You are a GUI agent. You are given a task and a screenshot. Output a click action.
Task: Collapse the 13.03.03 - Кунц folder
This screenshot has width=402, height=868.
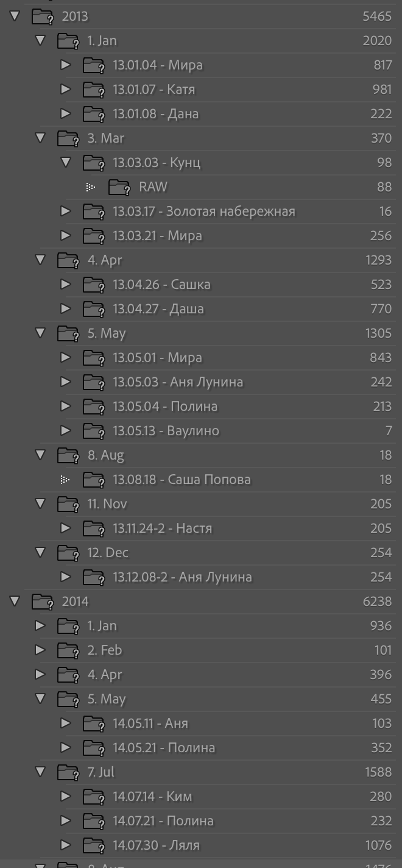tap(66, 163)
